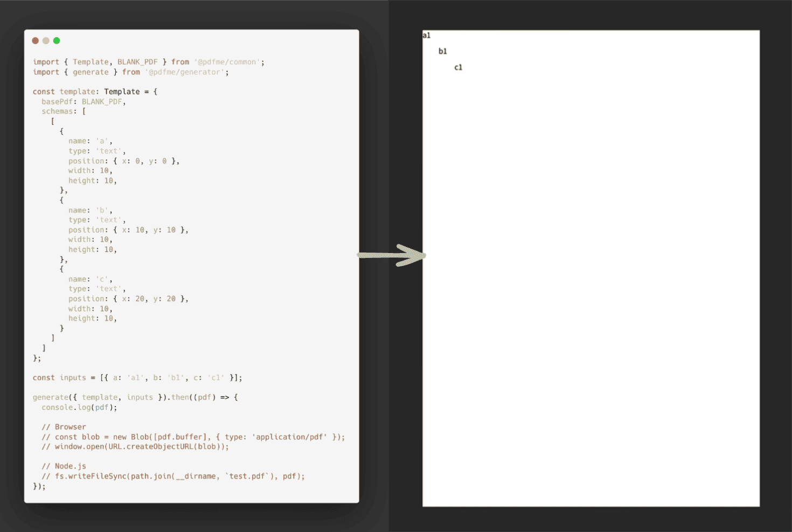
Task: Click the 'generate({ template, inputs })' line
Action: pyautogui.click(x=135, y=397)
